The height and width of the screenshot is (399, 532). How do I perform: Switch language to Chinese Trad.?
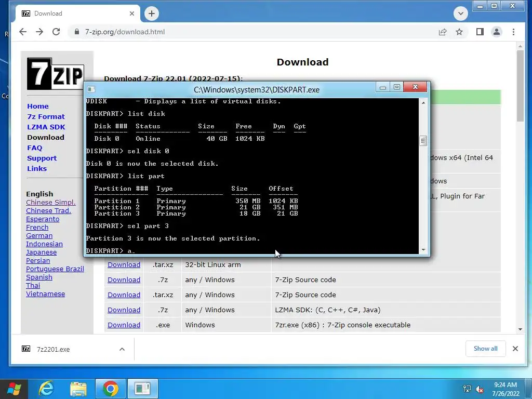point(48,211)
